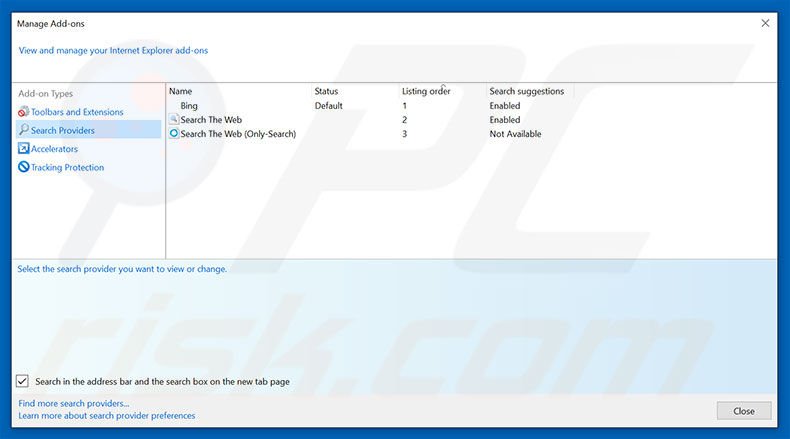Click the Tracking Protection icon
This screenshot has height=439, width=790.
pyautogui.click(x=23, y=167)
